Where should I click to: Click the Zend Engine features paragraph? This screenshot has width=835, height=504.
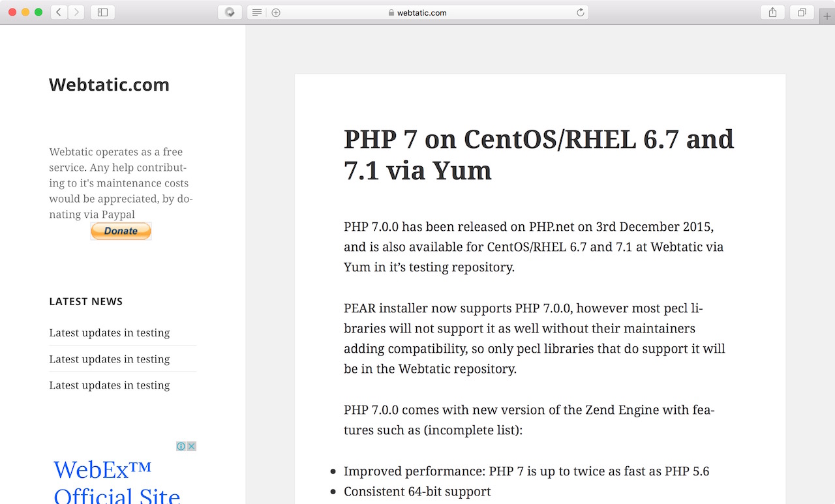pos(529,421)
